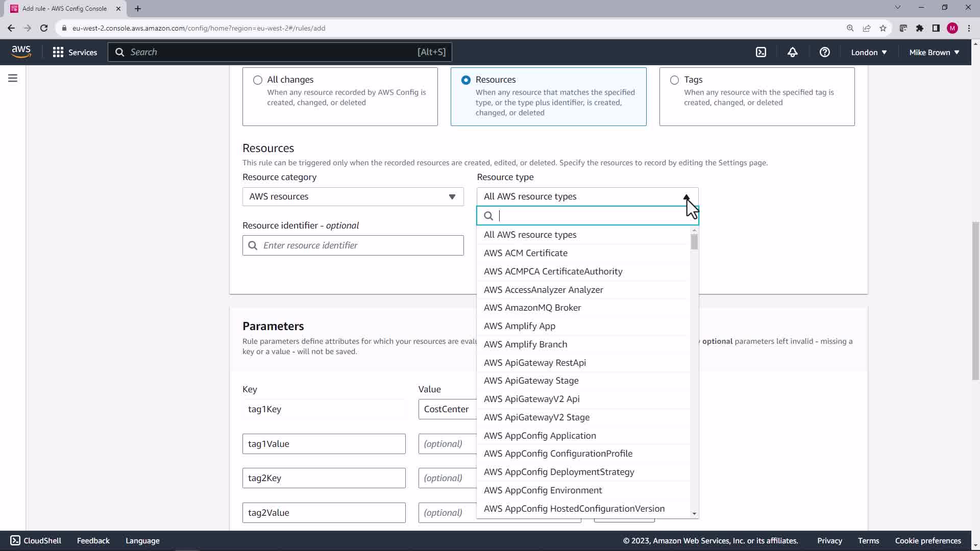The width and height of the screenshot is (980, 551).
Task: Expand the Mike Brown account menu
Action: coord(934,52)
